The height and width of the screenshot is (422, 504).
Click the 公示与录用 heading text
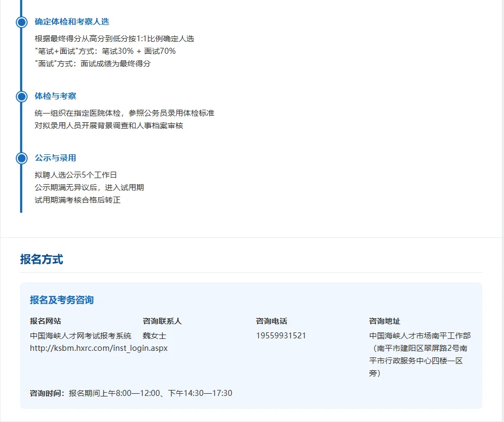[x=56, y=158]
